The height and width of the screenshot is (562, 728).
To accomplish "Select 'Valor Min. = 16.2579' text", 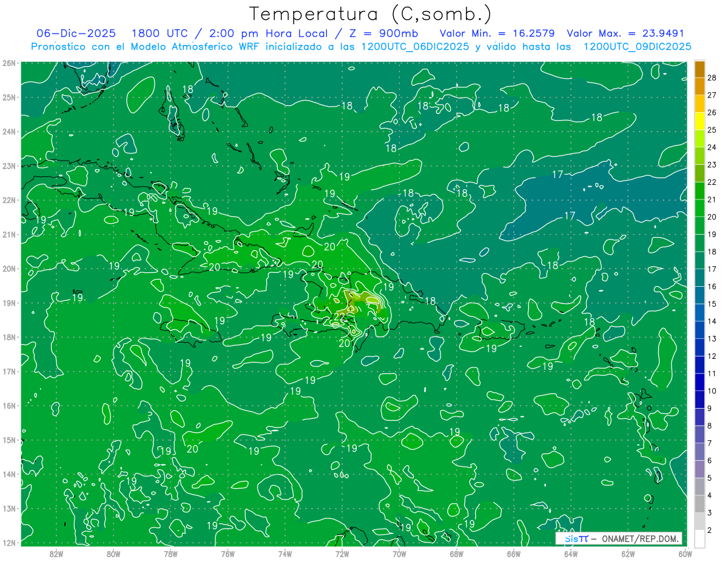I will 497,33.
